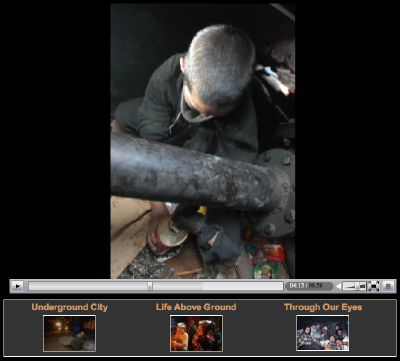The width and height of the screenshot is (400, 361).
Task: Click the seek bar playhead handle
Action: pos(150,286)
